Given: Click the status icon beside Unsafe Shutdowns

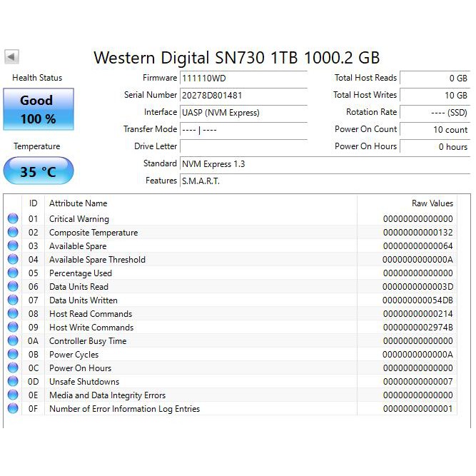Looking at the screenshot, I should click(13, 382).
